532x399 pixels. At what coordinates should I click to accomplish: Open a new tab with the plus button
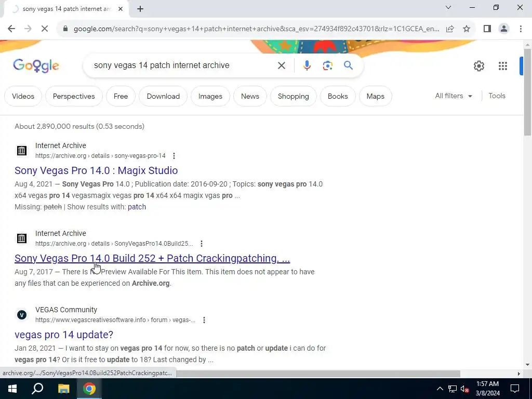140,9
